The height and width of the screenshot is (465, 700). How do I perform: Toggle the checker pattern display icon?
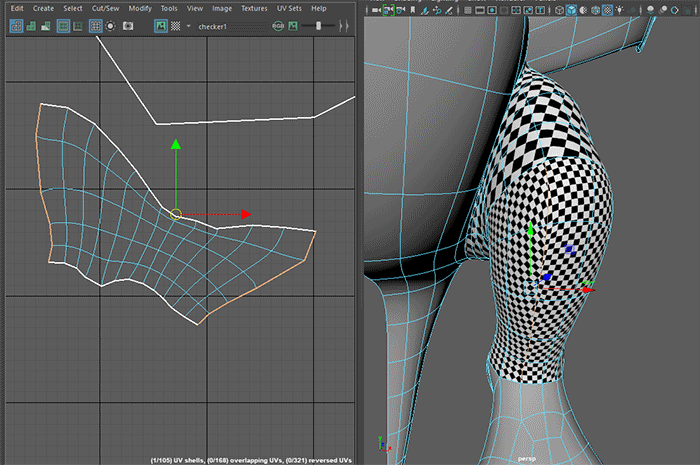click(175, 26)
